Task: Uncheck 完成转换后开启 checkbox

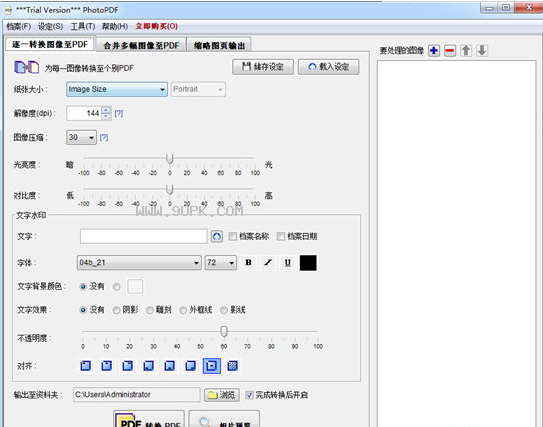Action: pos(249,395)
